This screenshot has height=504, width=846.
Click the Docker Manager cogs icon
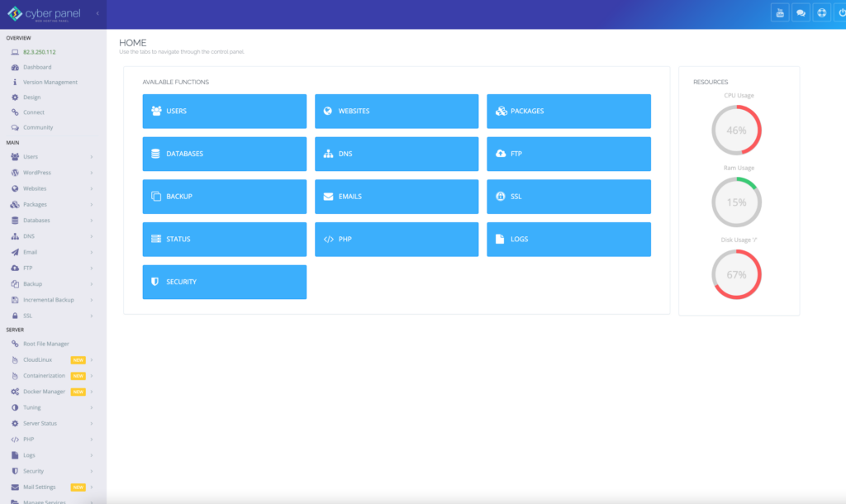(x=15, y=392)
